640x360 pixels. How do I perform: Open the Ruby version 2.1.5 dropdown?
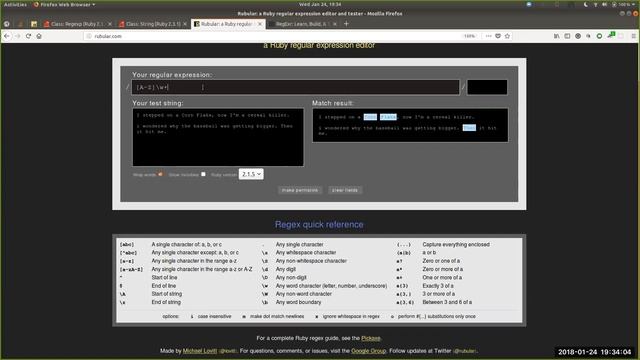click(251, 174)
